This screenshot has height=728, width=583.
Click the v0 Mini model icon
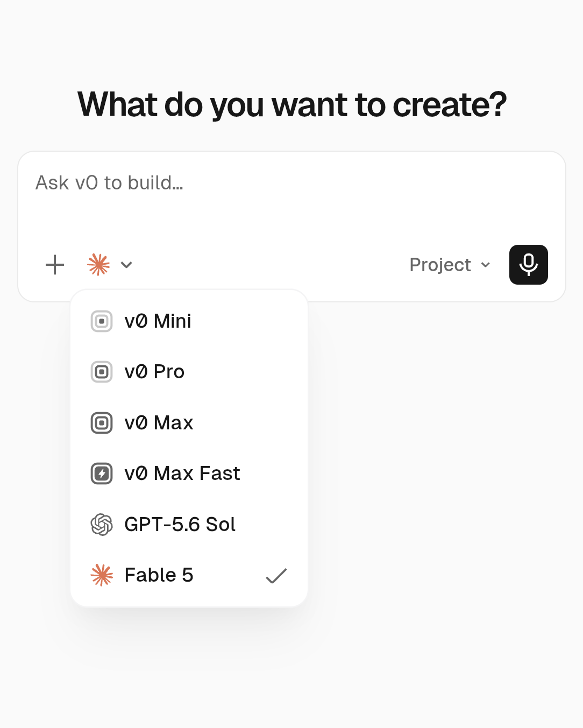coord(102,321)
